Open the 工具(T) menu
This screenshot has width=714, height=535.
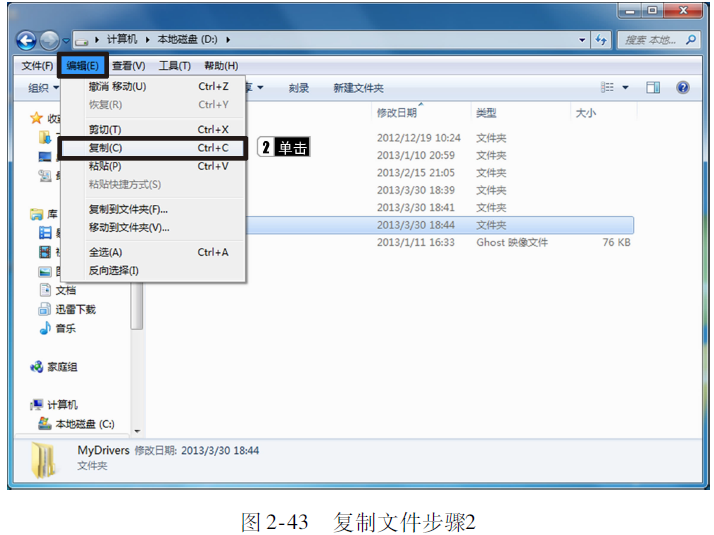pyautogui.click(x=174, y=66)
